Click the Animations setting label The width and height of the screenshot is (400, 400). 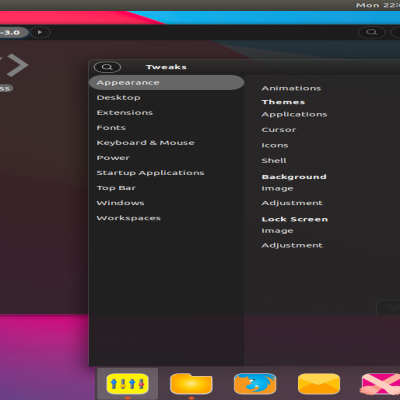coord(291,88)
